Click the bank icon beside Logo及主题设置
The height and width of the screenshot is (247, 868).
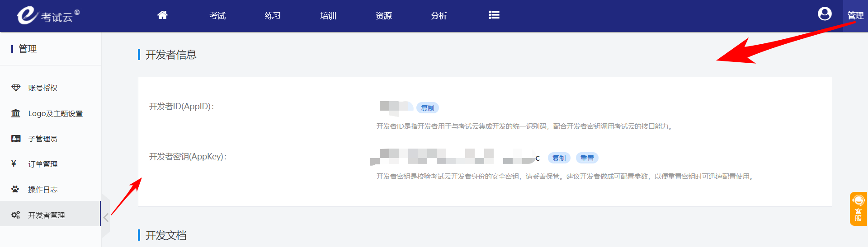(16, 113)
